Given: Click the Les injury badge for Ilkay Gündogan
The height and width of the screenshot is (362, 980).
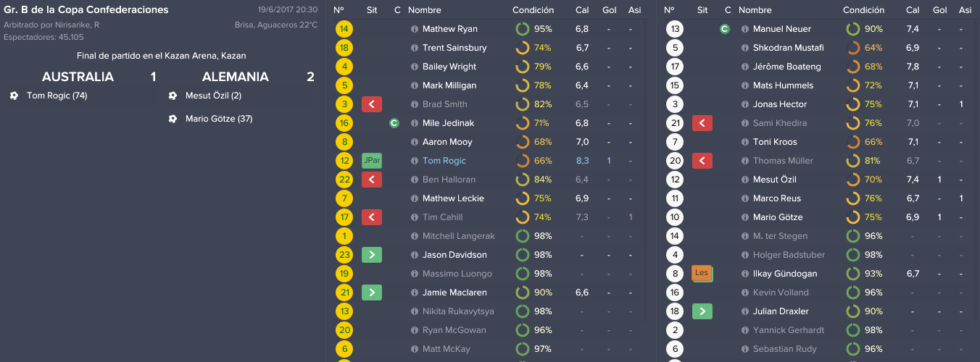Looking at the screenshot, I should [x=702, y=274].
